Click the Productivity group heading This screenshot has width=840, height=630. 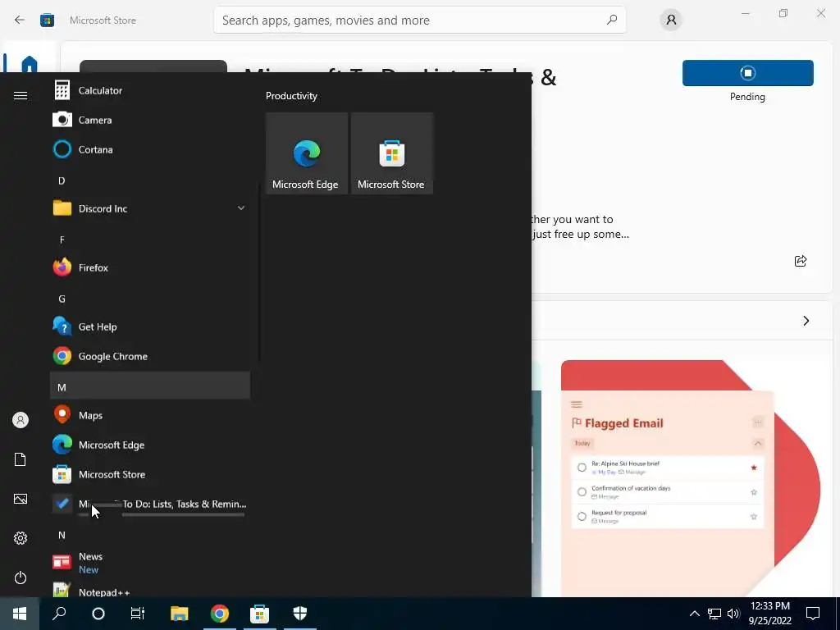(x=291, y=96)
